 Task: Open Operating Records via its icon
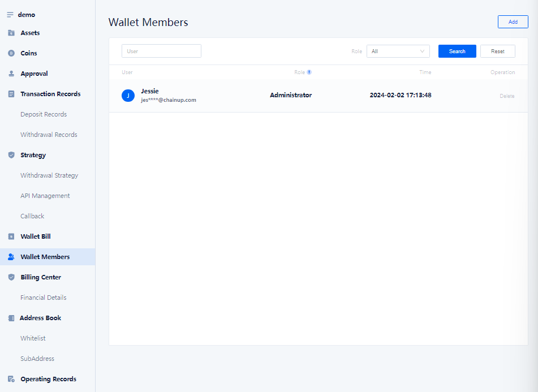pyautogui.click(x=11, y=379)
